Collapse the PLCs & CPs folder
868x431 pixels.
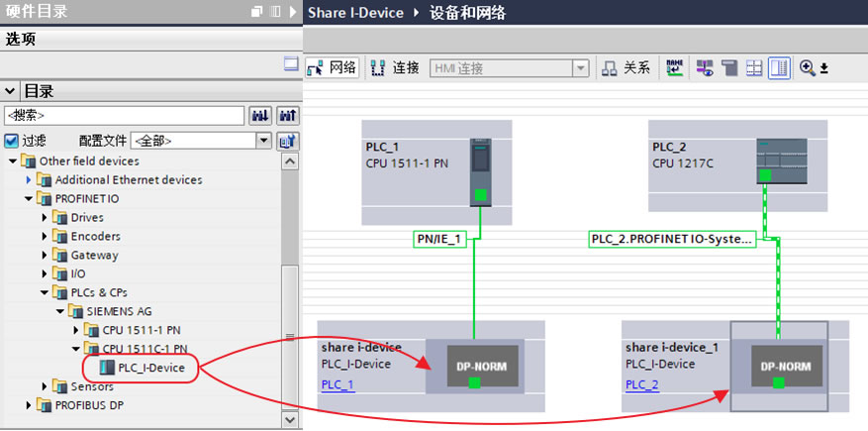pyautogui.click(x=45, y=292)
